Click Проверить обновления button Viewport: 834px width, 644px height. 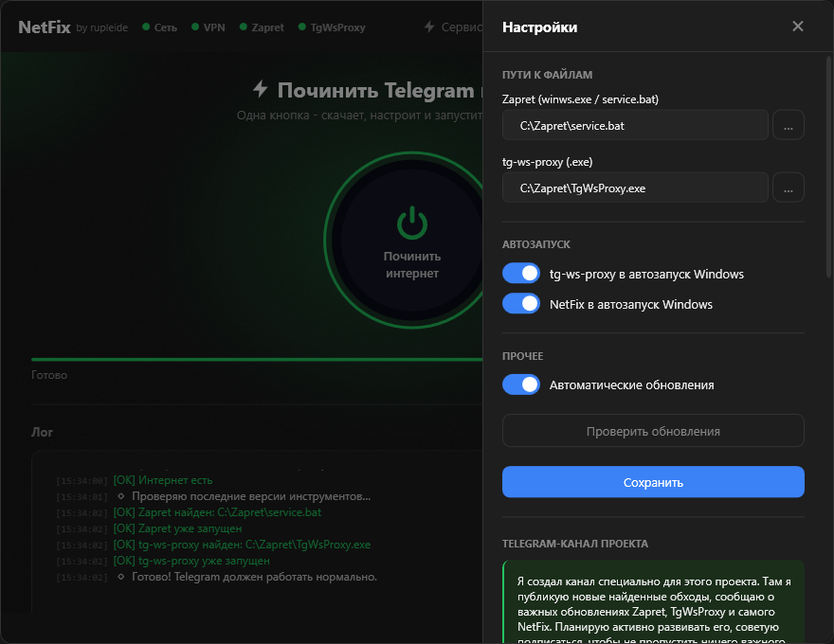(x=653, y=431)
